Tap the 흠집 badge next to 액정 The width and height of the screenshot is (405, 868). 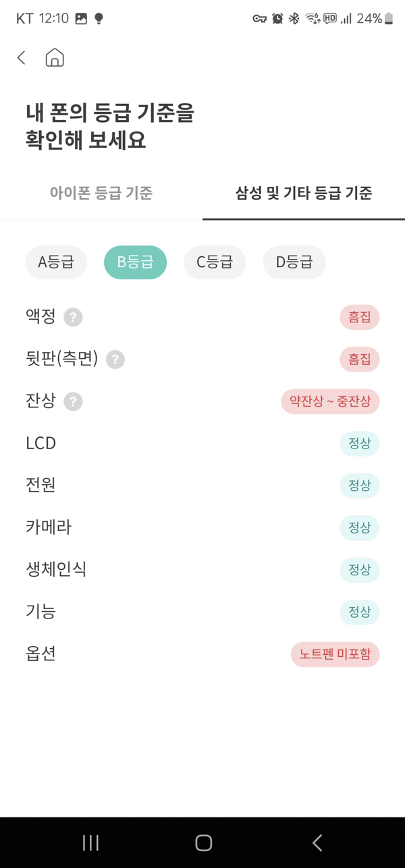pyautogui.click(x=359, y=317)
